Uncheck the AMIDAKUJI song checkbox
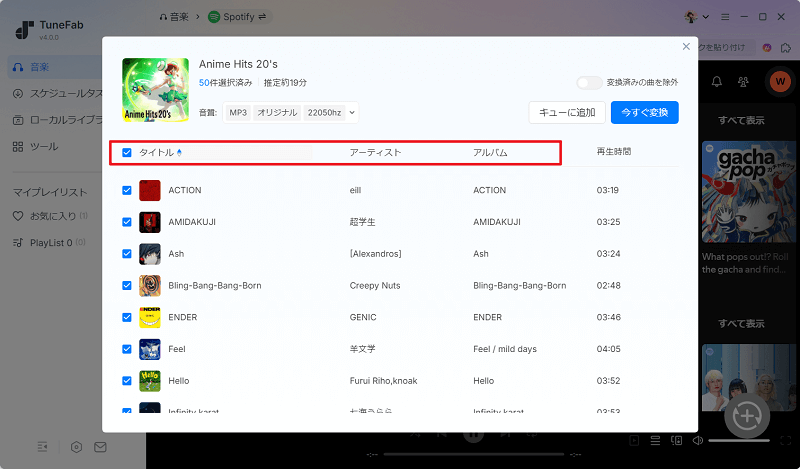The width and height of the screenshot is (800, 469). 127,222
